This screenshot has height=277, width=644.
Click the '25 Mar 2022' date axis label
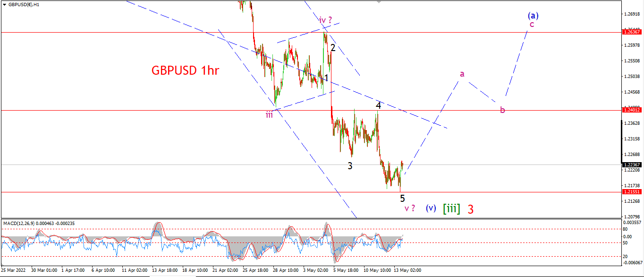(x=14, y=270)
